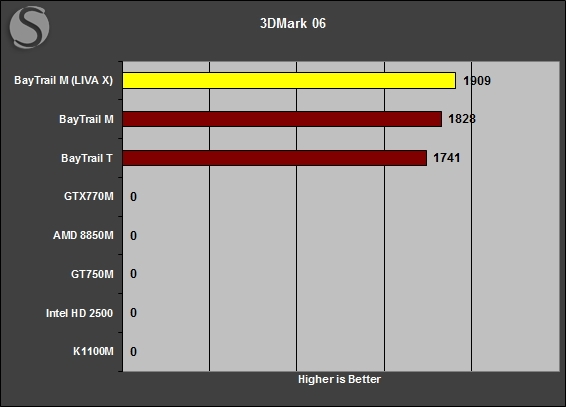Select the yellow BayTrail M (LIVA X) bar

click(289, 80)
